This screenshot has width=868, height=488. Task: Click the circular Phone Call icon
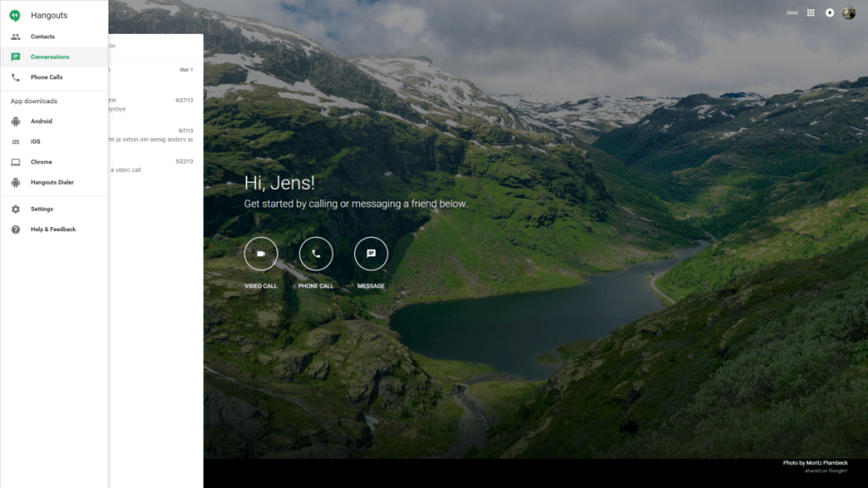(316, 253)
